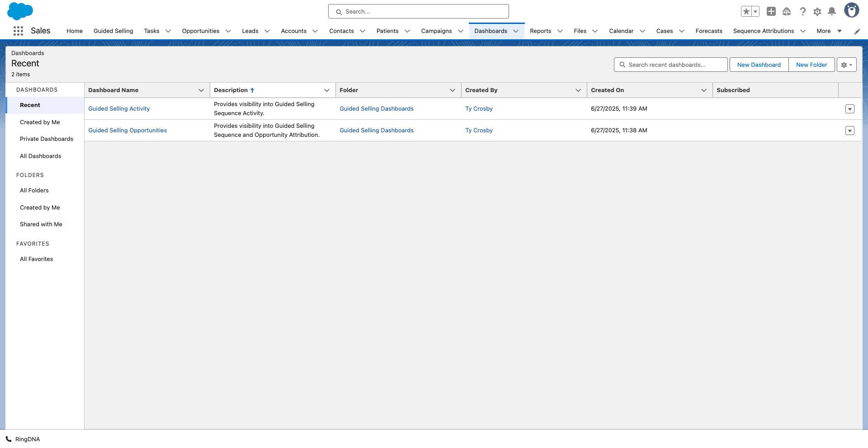868x448 pixels.
Task: Sort by the Description column header
Action: click(x=231, y=90)
